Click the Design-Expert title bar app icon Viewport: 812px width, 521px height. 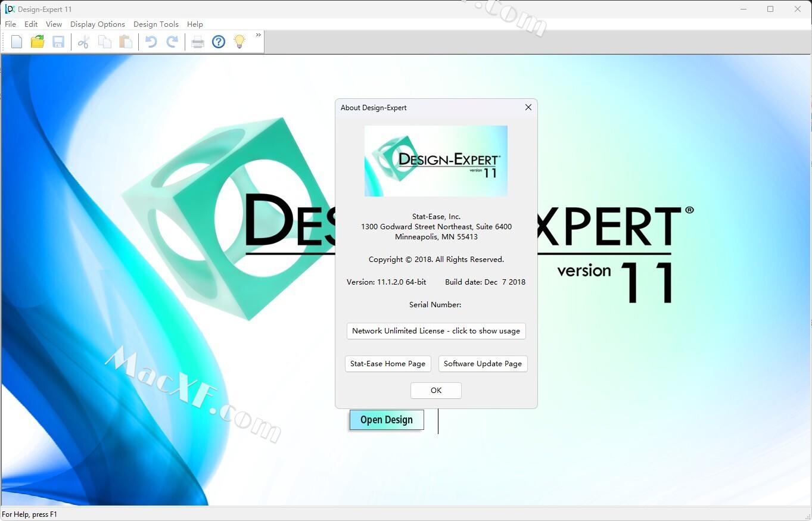(10, 9)
